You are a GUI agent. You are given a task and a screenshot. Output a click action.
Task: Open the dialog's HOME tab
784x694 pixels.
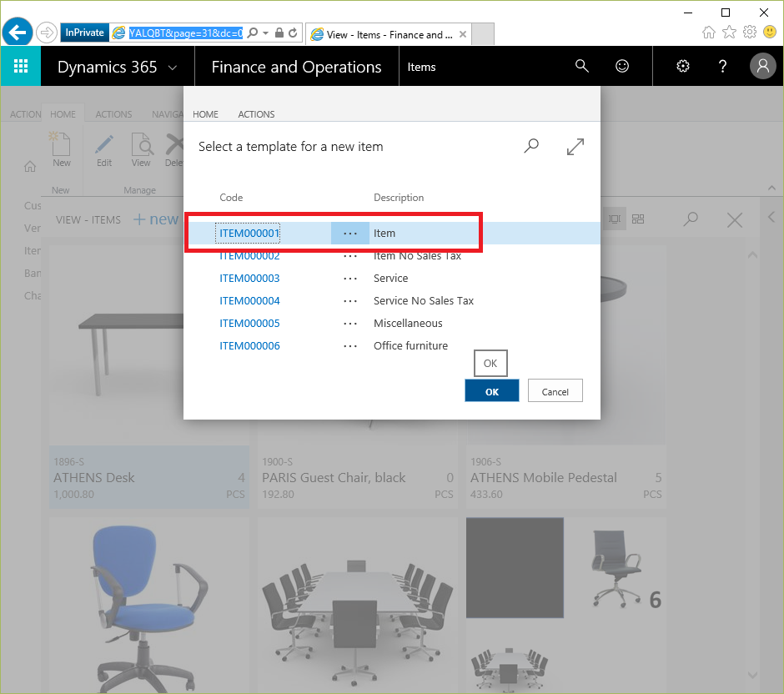coord(205,114)
